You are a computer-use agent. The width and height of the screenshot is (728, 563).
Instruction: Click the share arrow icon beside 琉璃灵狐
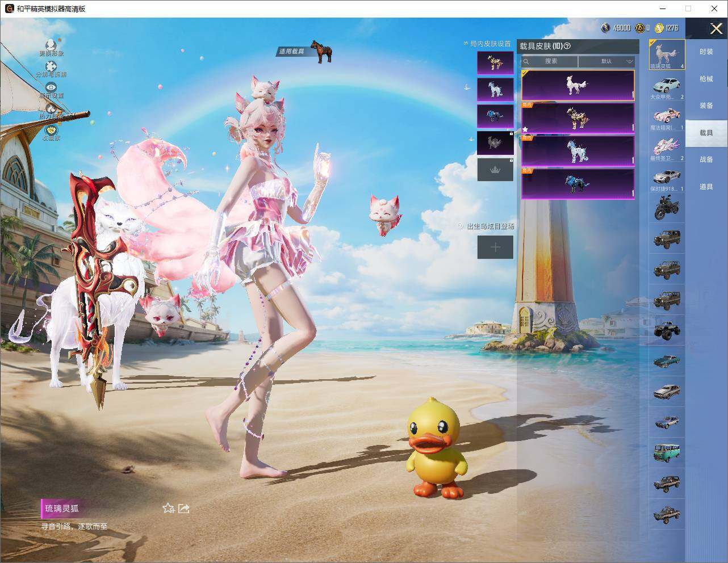[x=183, y=508]
